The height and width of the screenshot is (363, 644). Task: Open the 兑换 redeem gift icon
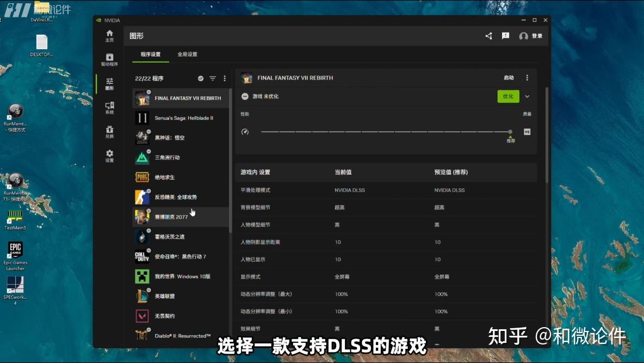(109, 132)
